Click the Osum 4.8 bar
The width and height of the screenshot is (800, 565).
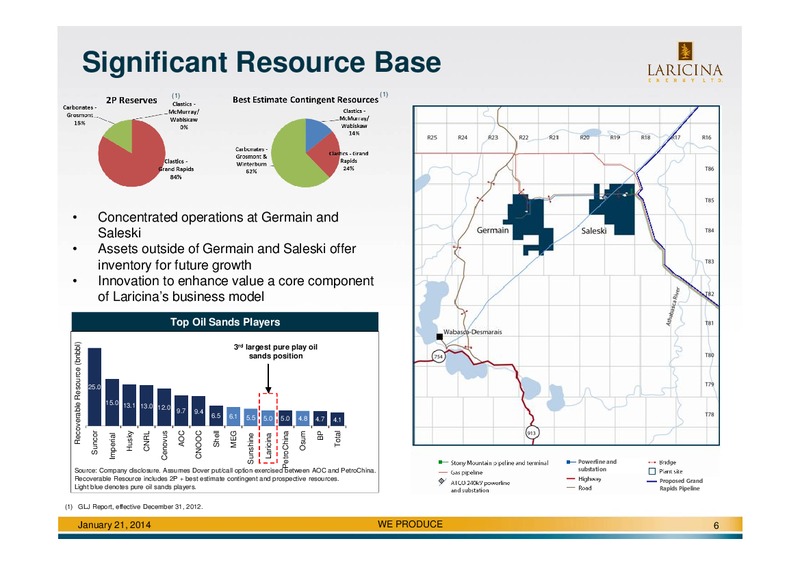[303, 419]
